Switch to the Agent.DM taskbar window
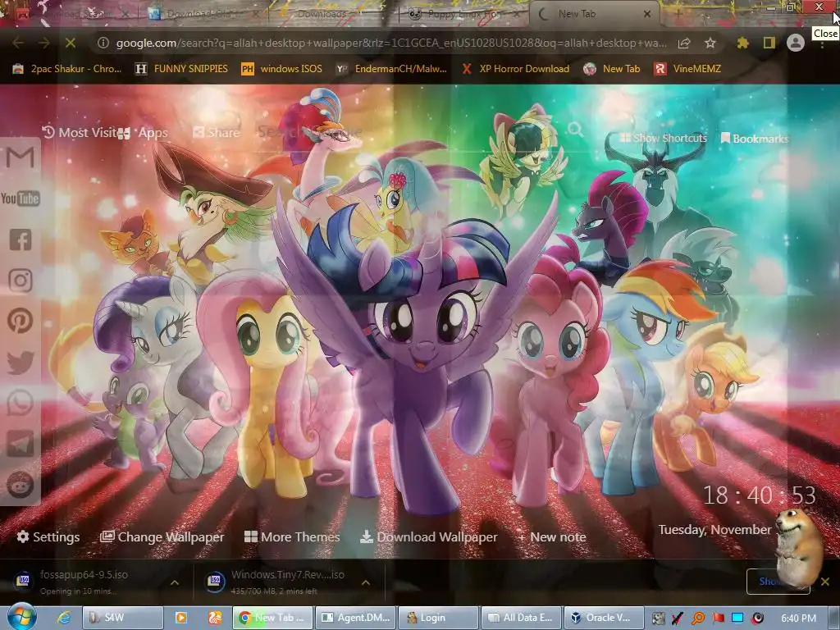The height and width of the screenshot is (630, 840). [355, 618]
